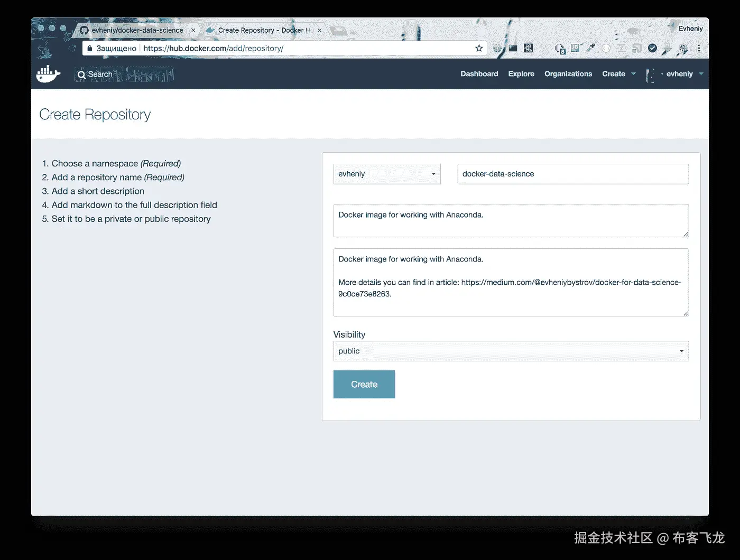Focus the Docker Hub Search field
Screen dimensions: 740x560
(125, 74)
